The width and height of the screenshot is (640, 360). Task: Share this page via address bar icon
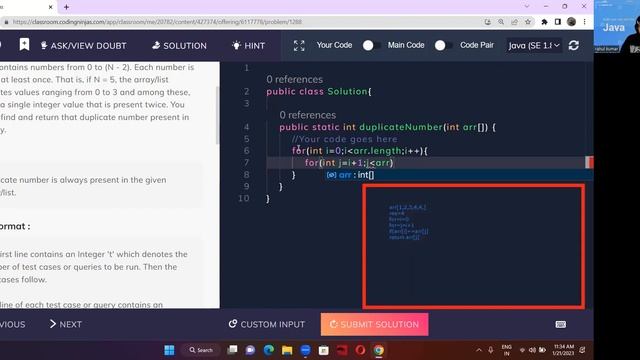[514, 22]
